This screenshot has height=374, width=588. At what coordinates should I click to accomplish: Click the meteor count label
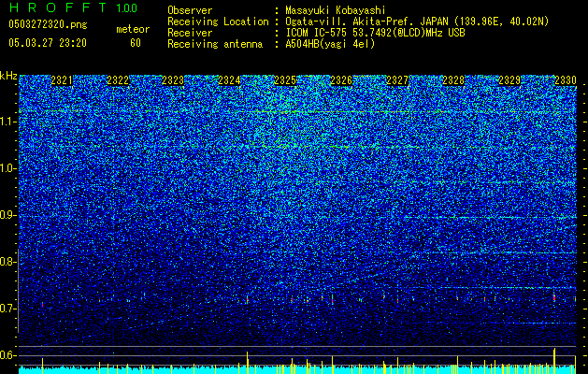tap(133, 29)
